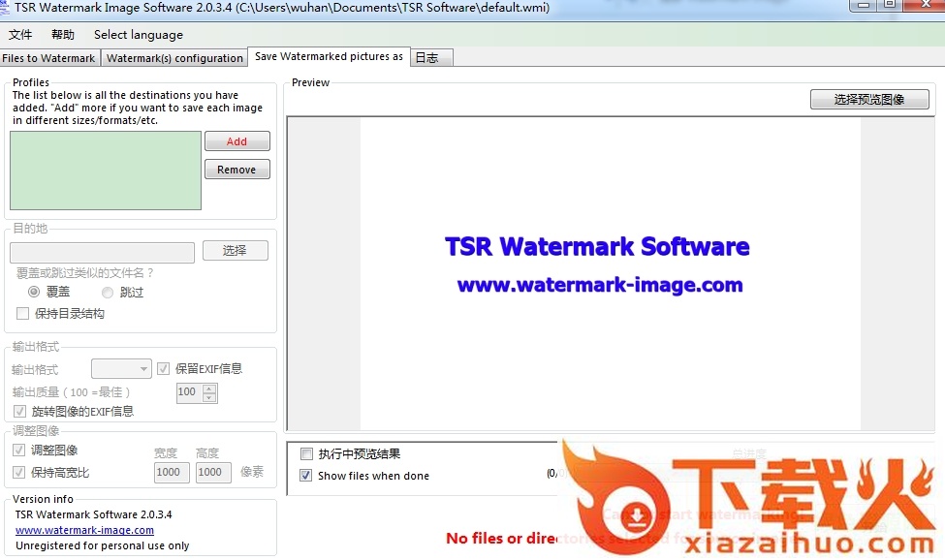The height and width of the screenshot is (560, 945).
Task: Open the 输出格式 dropdown
Action: (121, 369)
